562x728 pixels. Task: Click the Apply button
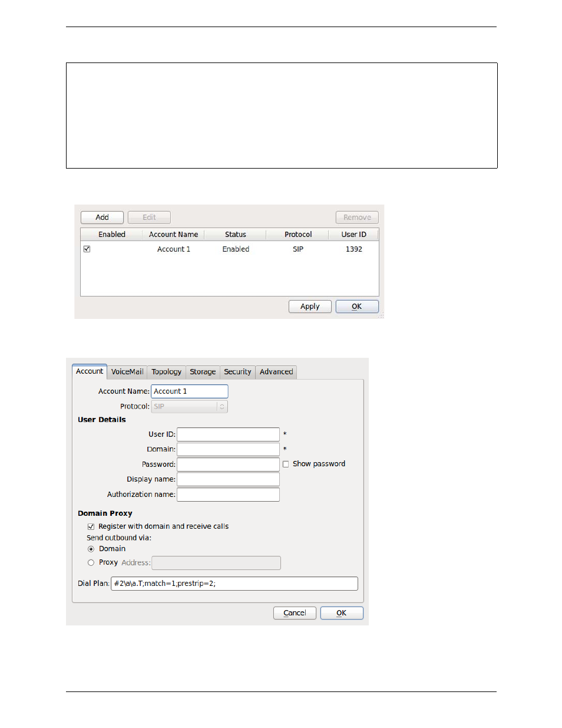(x=310, y=307)
